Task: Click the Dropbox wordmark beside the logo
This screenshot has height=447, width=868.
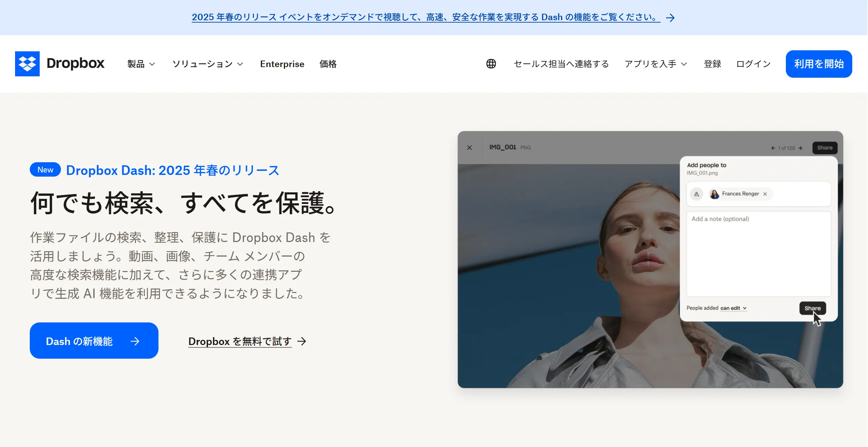Action: (x=75, y=64)
